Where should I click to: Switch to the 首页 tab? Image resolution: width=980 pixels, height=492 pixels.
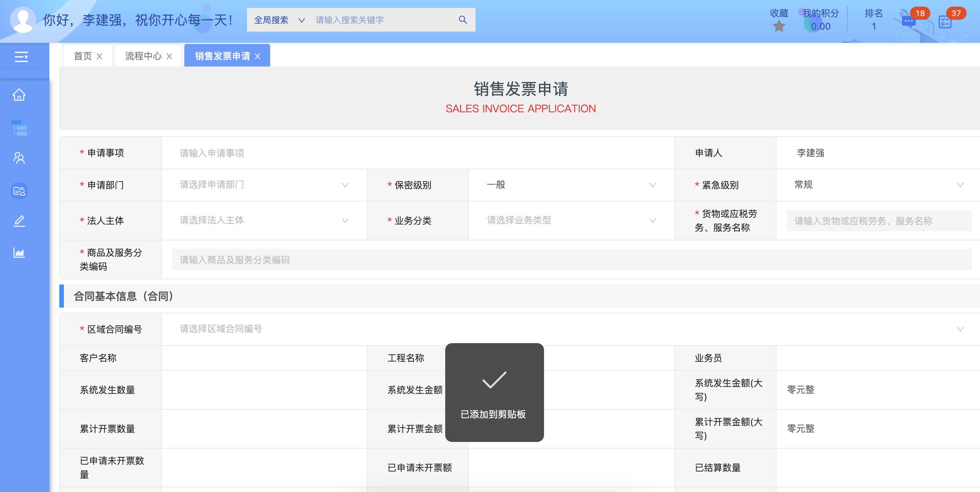click(x=83, y=56)
